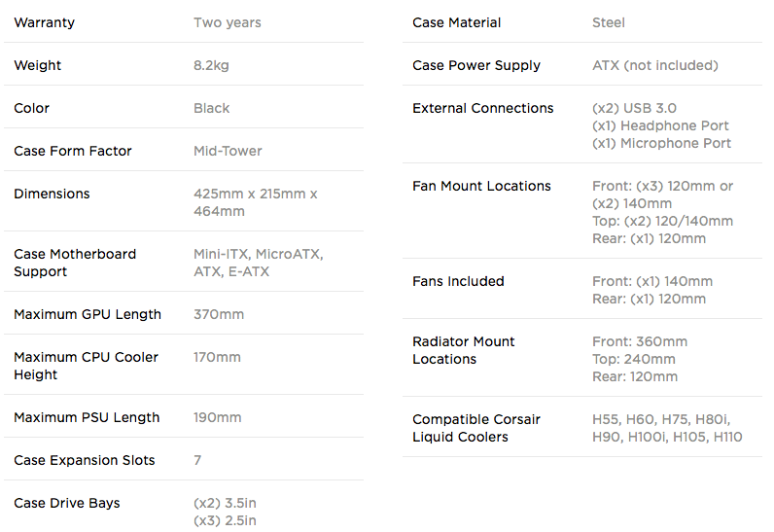Click the Fans Included label
The height and width of the screenshot is (532, 774).
458,281
